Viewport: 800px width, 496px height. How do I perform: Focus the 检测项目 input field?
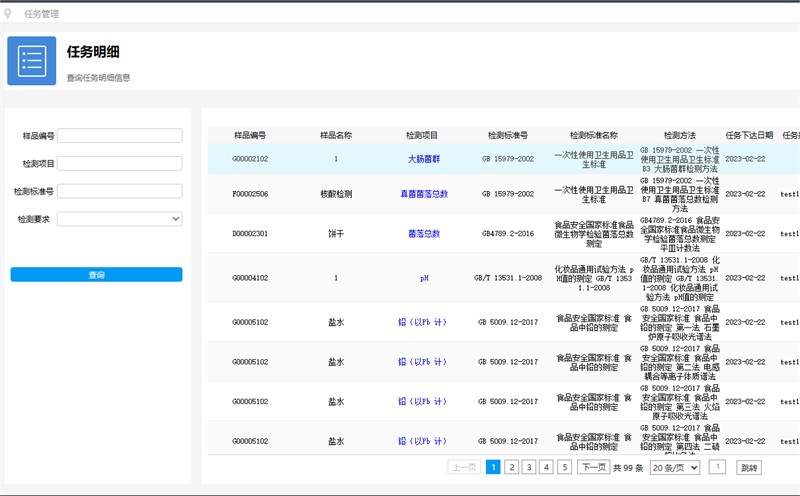click(x=120, y=163)
